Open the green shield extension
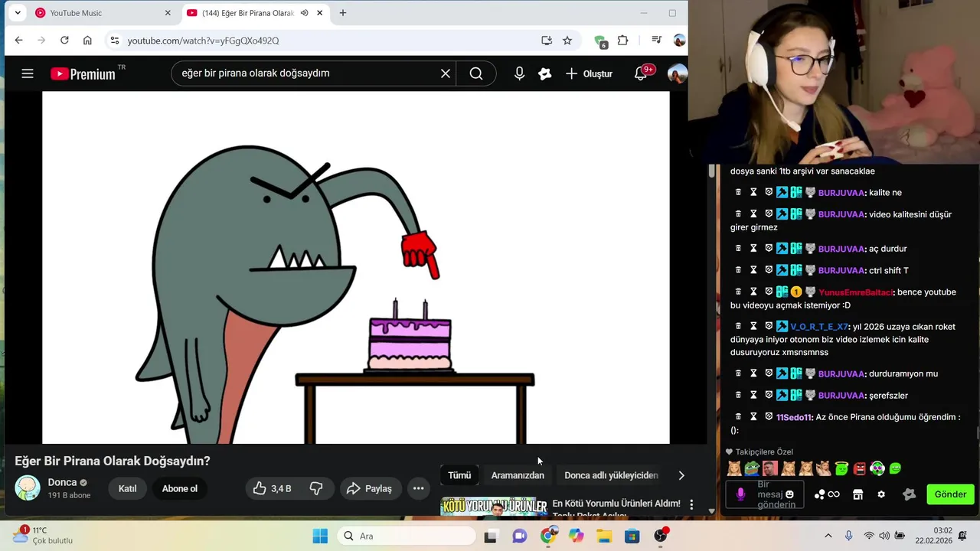This screenshot has width=980, height=551. pos(601,41)
